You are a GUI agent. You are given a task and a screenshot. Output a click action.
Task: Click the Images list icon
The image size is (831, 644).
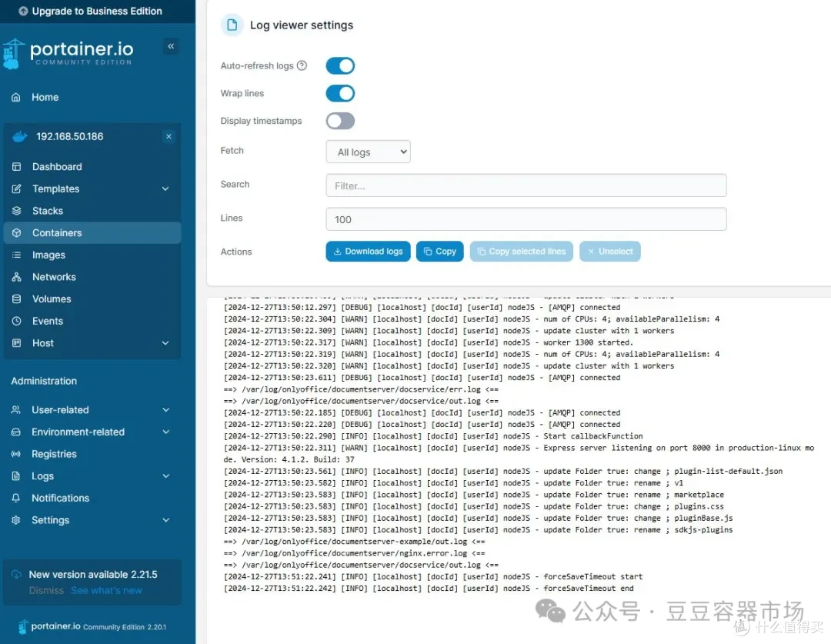(x=16, y=255)
